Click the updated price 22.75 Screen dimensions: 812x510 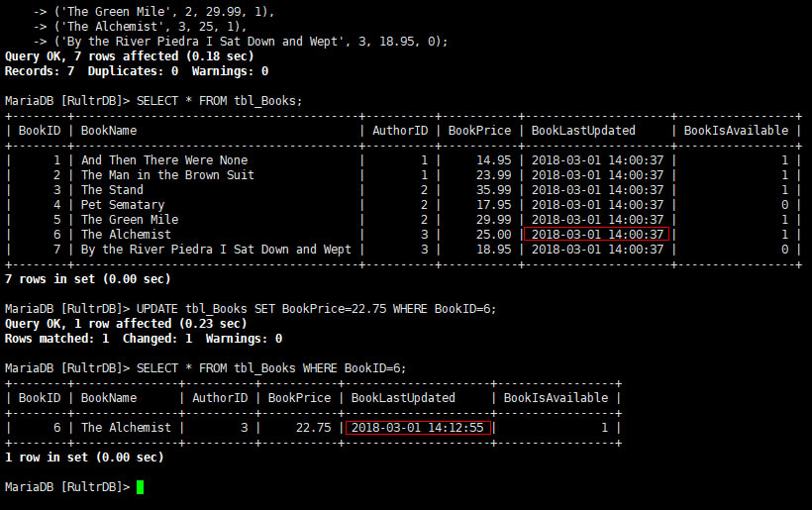tap(313, 428)
